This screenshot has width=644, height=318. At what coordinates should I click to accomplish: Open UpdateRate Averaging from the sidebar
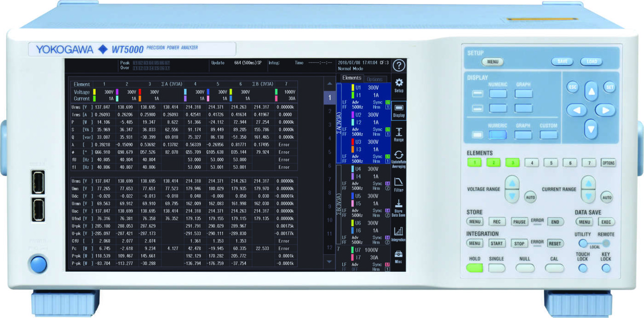tap(398, 158)
